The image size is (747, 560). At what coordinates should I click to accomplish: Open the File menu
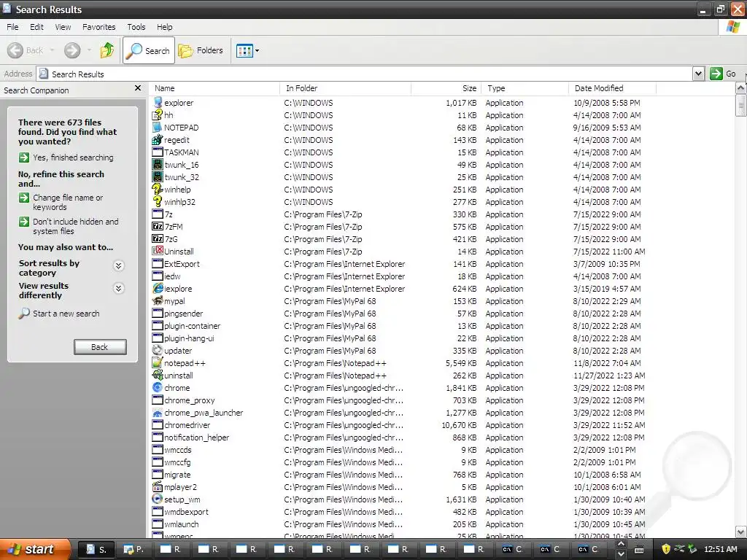(12, 27)
